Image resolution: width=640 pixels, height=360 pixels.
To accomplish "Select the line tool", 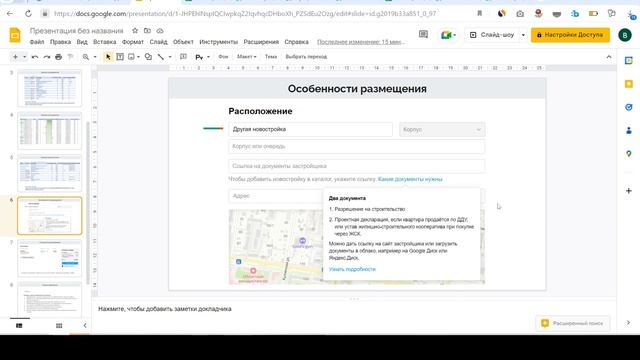I will click(161, 57).
